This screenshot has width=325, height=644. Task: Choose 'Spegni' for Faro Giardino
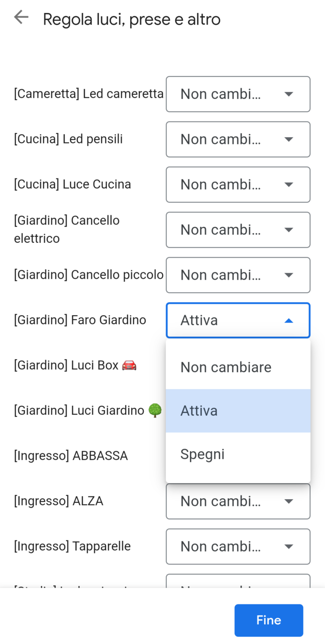[202, 454]
